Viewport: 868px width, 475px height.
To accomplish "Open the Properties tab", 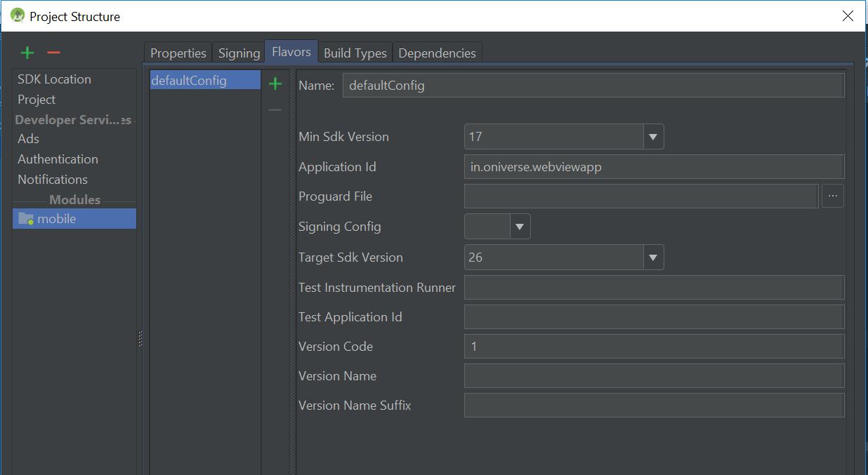I will [x=178, y=53].
